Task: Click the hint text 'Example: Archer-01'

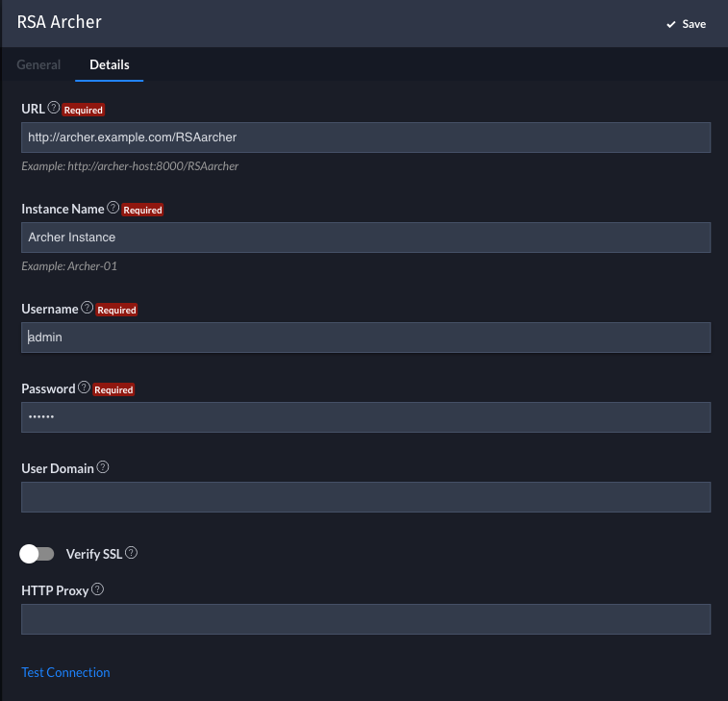Action: click(x=69, y=266)
